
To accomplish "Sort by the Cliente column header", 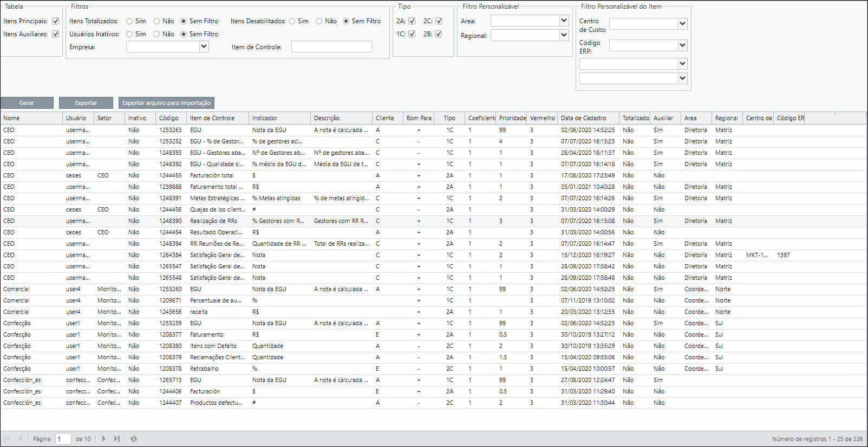I will click(388, 118).
